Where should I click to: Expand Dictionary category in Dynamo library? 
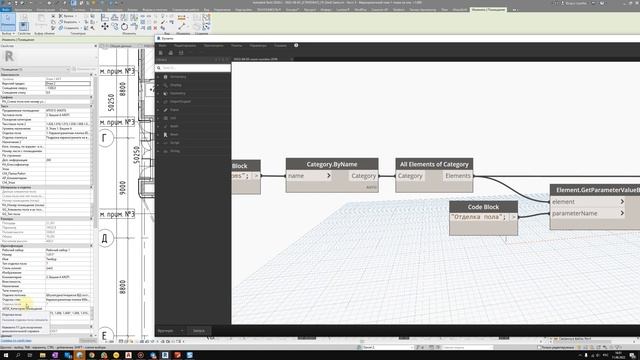(178, 77)
